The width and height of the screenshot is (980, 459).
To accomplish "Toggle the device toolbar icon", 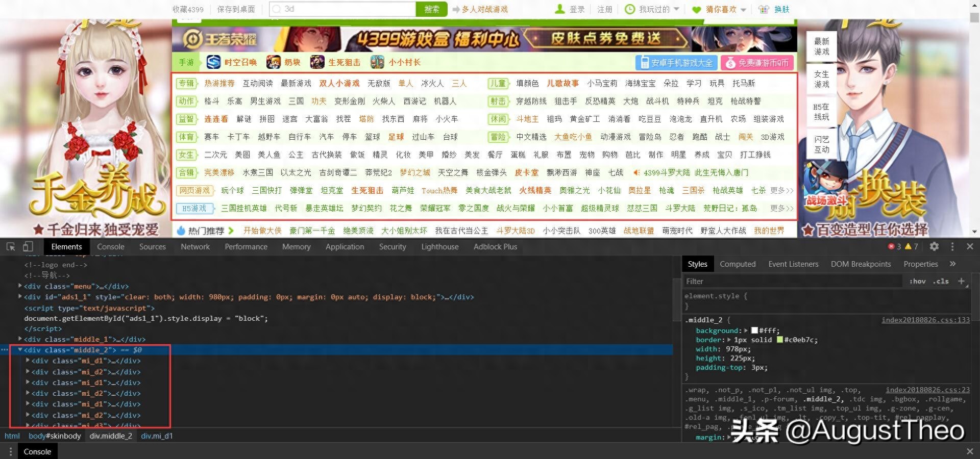I will (x=28, y=247).
